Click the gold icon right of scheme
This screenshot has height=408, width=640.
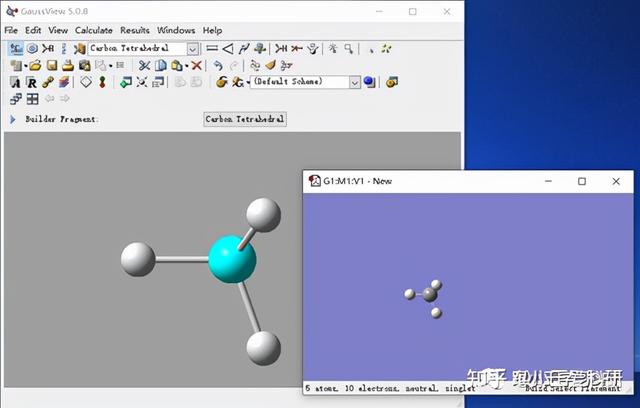(391, 82)
